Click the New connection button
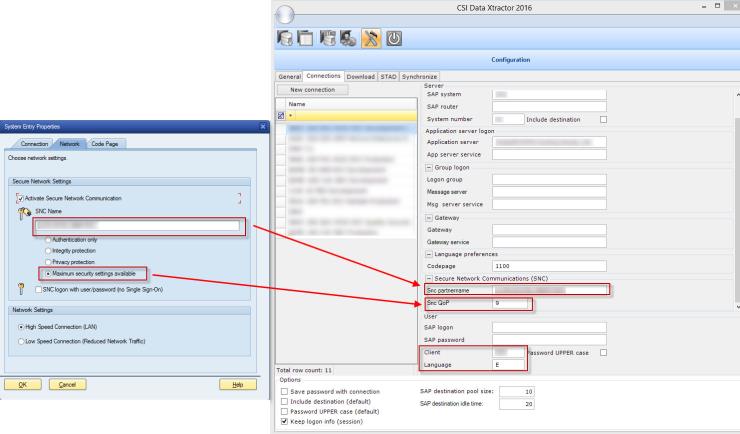The height and width of the screenshot is (434, 740). 312,90
